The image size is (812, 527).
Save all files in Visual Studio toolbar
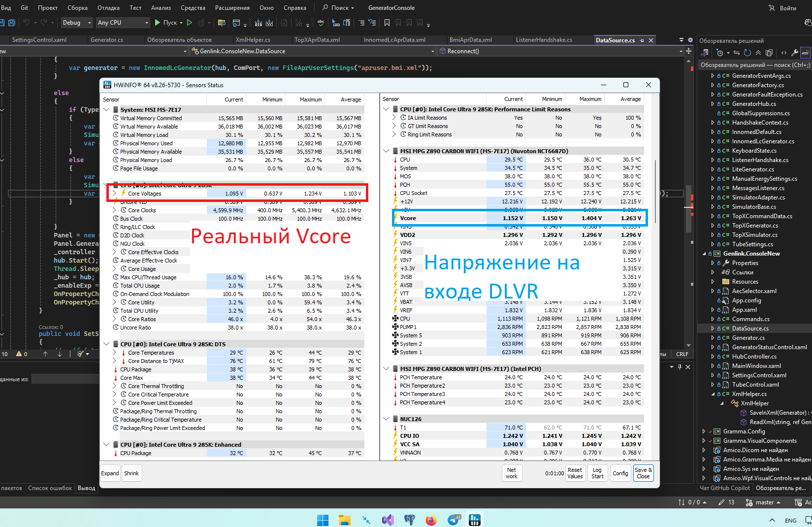[x=12, y=23]
